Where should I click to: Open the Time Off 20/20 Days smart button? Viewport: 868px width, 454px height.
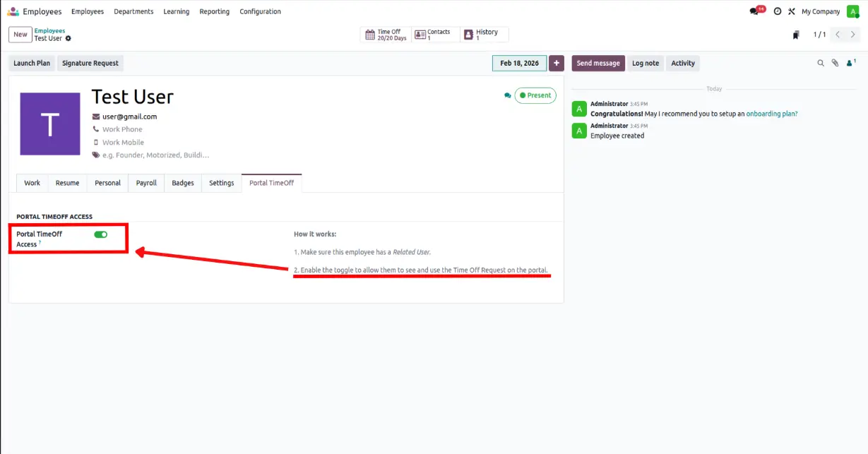[385, 35]
